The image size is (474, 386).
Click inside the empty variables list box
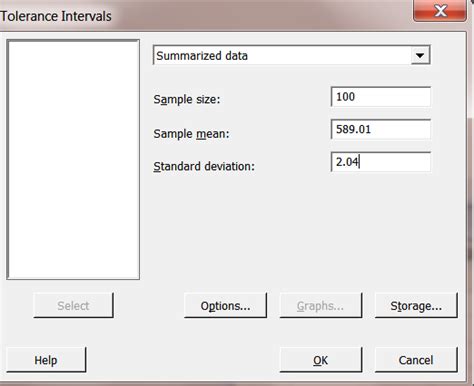coord(73,159)
